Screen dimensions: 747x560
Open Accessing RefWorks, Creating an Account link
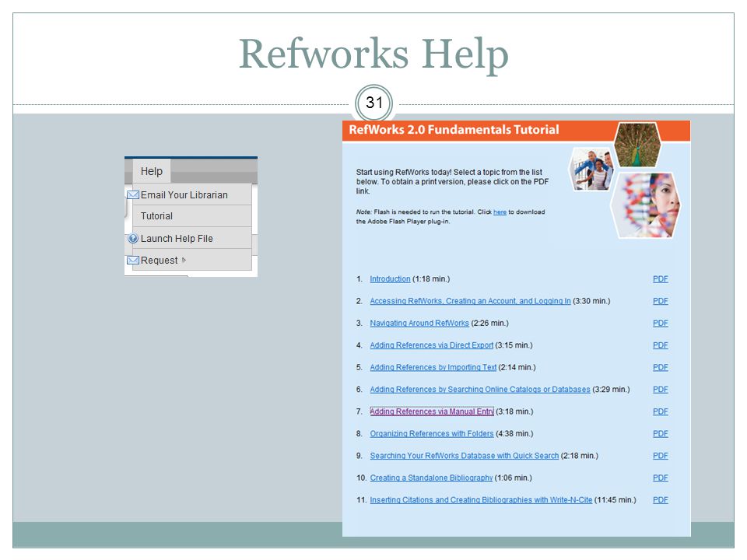(x=470, y=301)
